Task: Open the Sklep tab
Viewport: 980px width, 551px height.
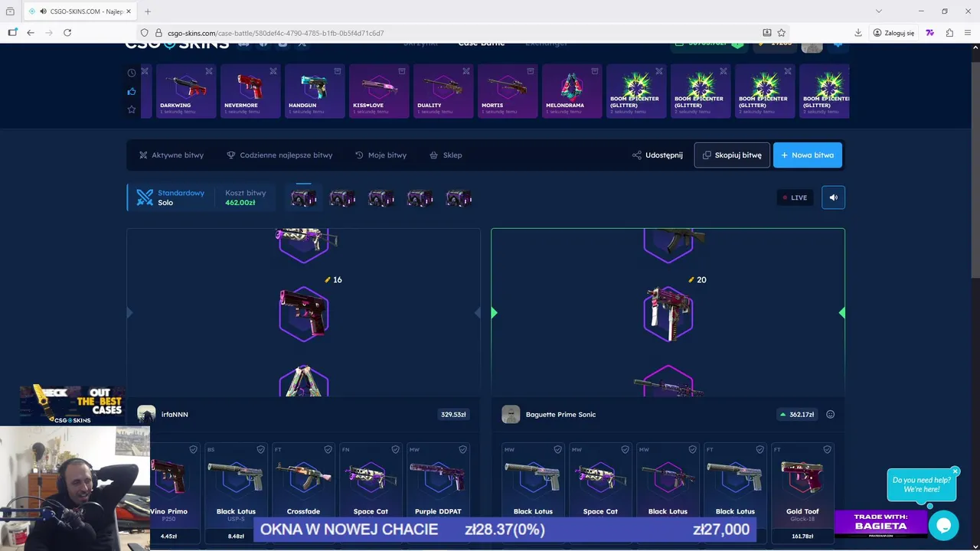Action: (x=446, y=155)
